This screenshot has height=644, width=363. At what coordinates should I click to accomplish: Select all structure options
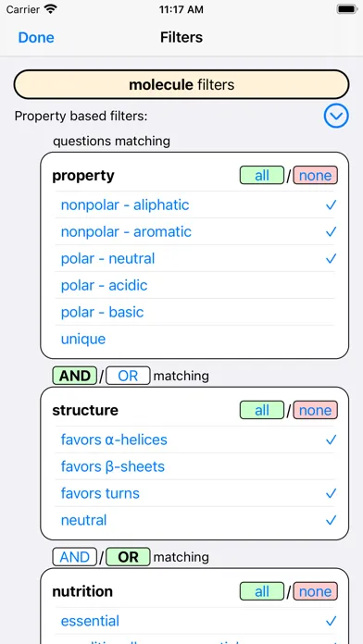[262, 410]
